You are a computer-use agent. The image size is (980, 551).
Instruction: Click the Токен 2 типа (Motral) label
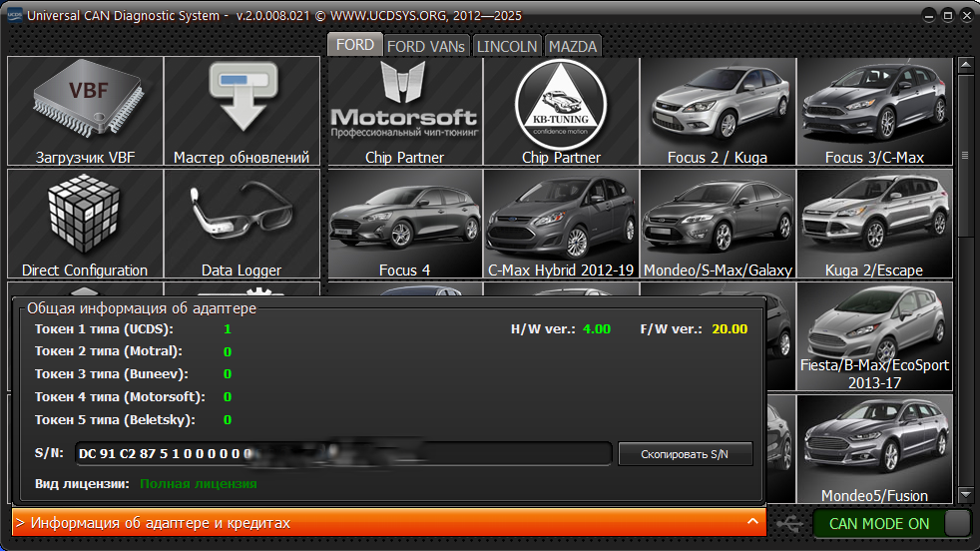[108, 351]
